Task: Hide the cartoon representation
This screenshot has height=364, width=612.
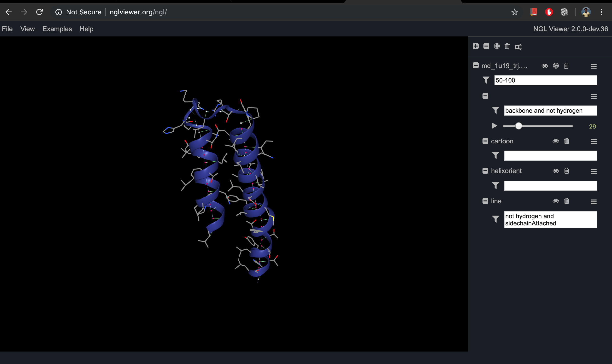Action: (x=556, y=141)
